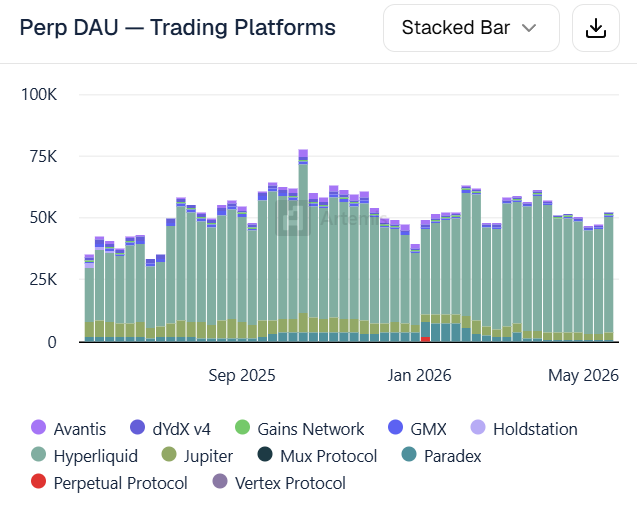Screen dimensions: 637x516
Task: Click the Paradex teal legend dot
Action: click(409, 454)
